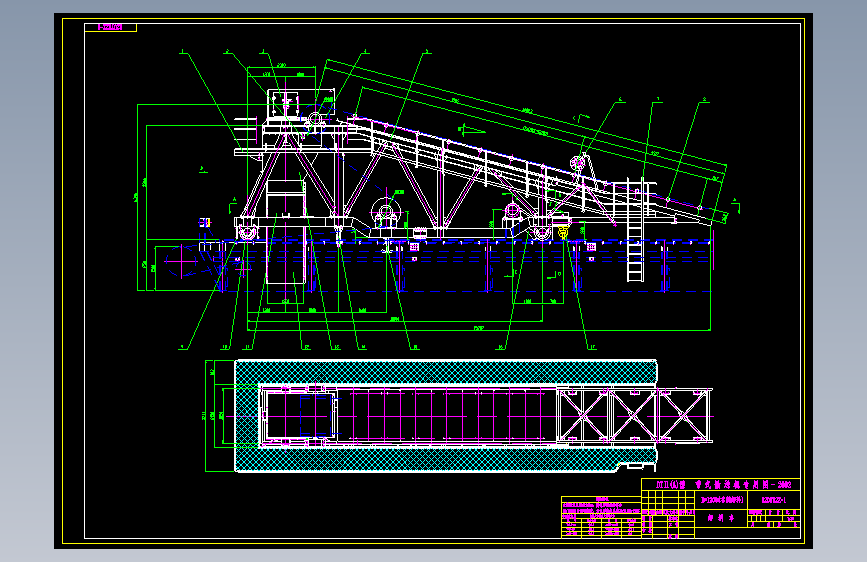Select the roller assembly on the inclined belt
Screen dimensions: 867x562
(579, 164)
